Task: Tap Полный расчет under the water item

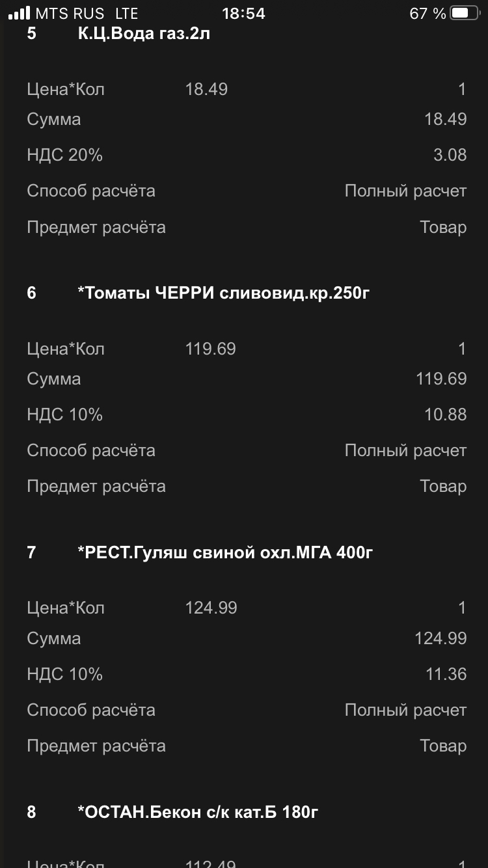Action: (405, 191)
